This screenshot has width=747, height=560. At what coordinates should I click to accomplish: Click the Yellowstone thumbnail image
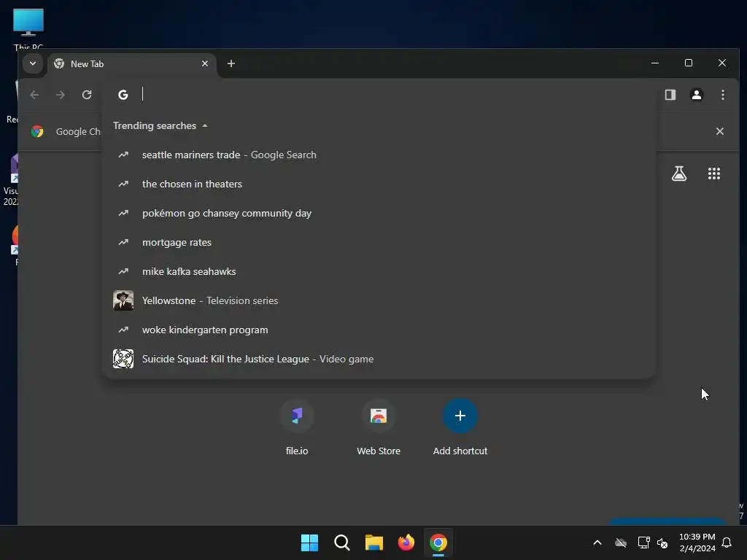pyautogui.click(x=123, y=300)
